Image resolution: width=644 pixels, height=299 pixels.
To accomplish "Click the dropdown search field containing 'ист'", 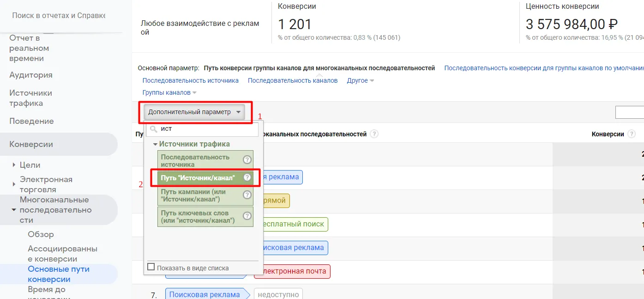I will point(202,129).
